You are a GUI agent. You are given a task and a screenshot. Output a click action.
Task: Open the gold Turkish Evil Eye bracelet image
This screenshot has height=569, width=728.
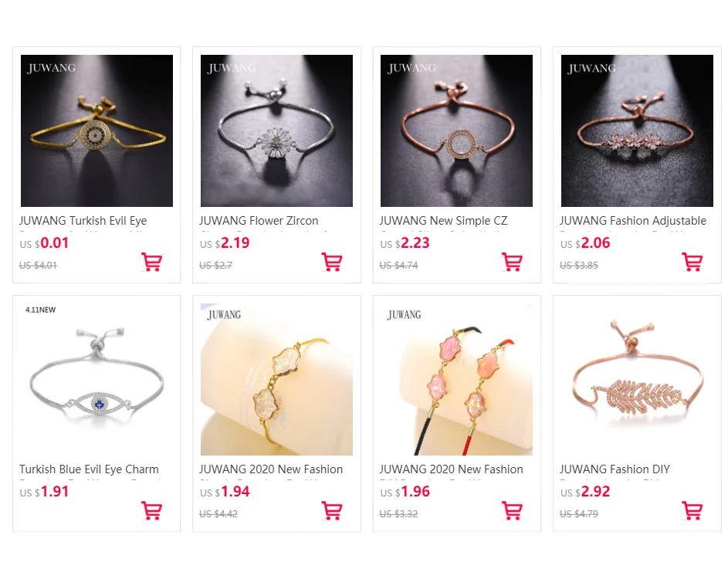[x=97, y=130]
